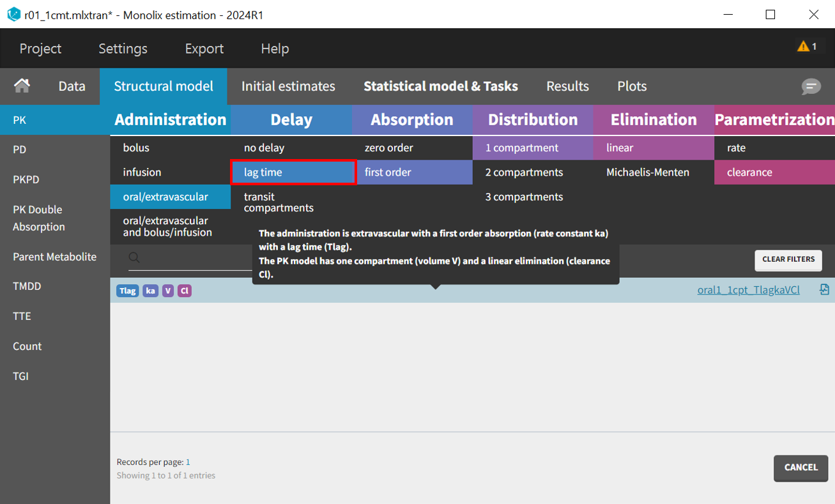The image size is (835, 504).
Task: Open the Export menu
Action: (204, 49)
